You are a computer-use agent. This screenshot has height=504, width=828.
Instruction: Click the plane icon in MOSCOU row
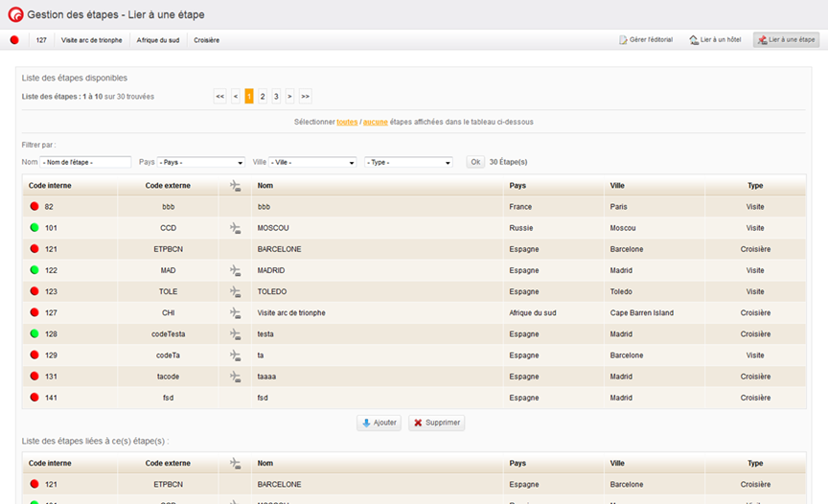tap(235, 228)
